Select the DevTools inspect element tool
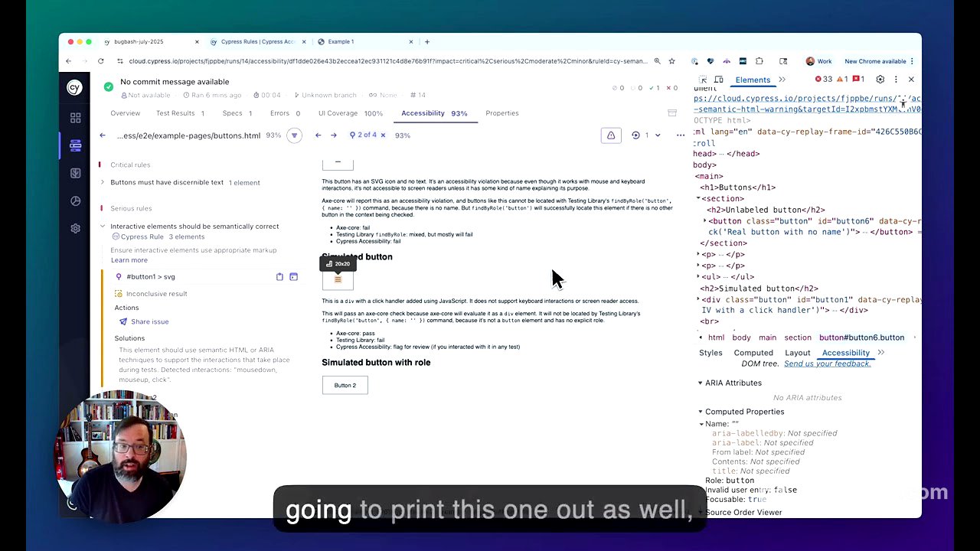Viewport: 980px width, 551px height. click(704, 80)
